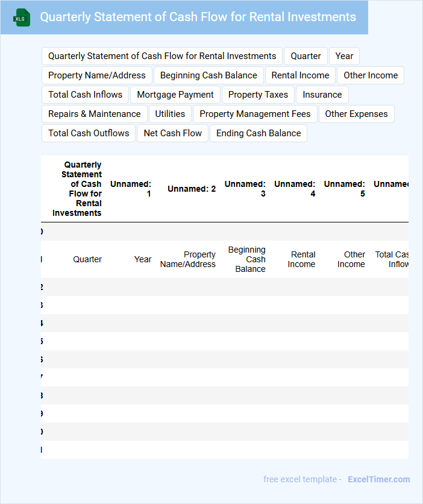
Task: Select the Rental Income table cell
Action: (302, 259)
